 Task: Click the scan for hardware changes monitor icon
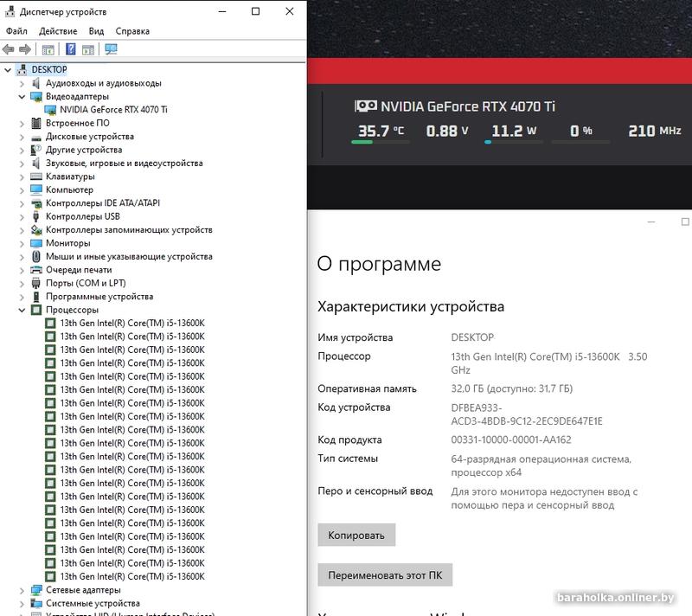112,49
